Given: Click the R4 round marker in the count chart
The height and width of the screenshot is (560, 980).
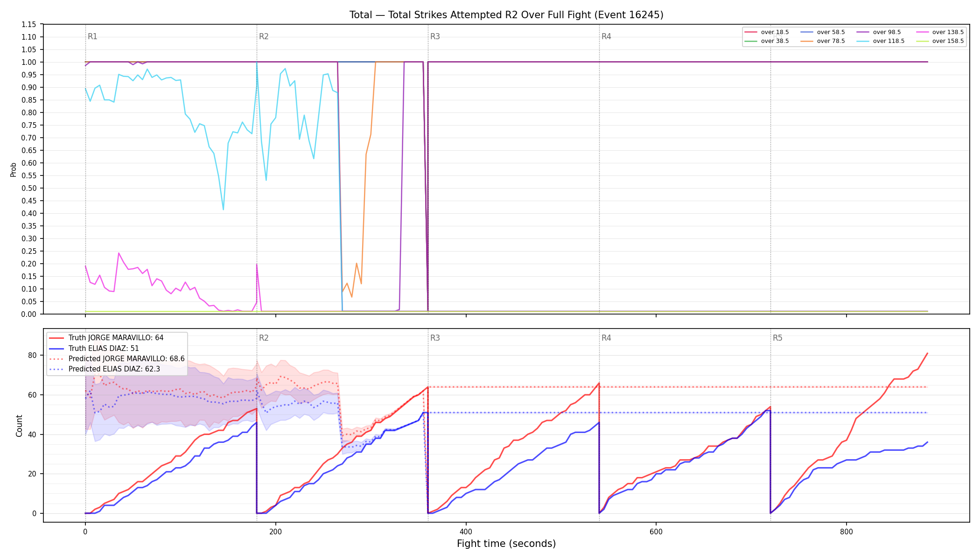Looking at the screenshot, I should [606, 338].
